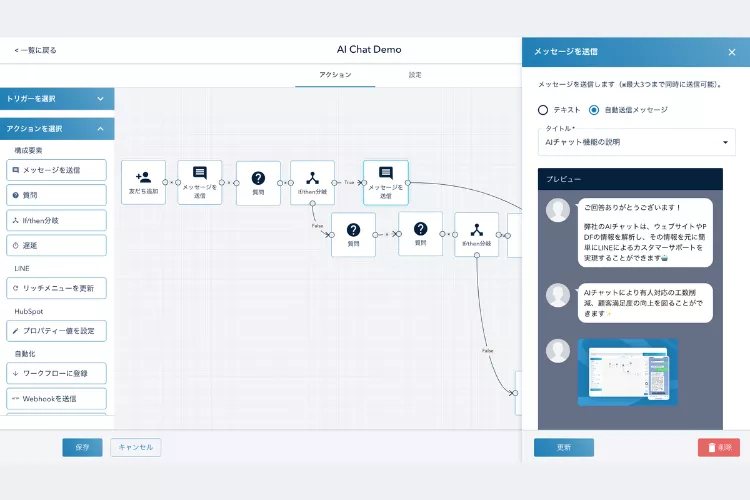The image size is (750, 500).
Task: Select the テキスト radio option
Action: [x=543, y=110]
